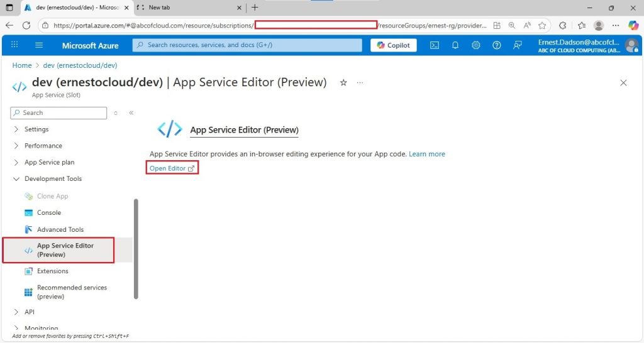
Task: Click the Open Editor link
Action: [x=172, y=168]
